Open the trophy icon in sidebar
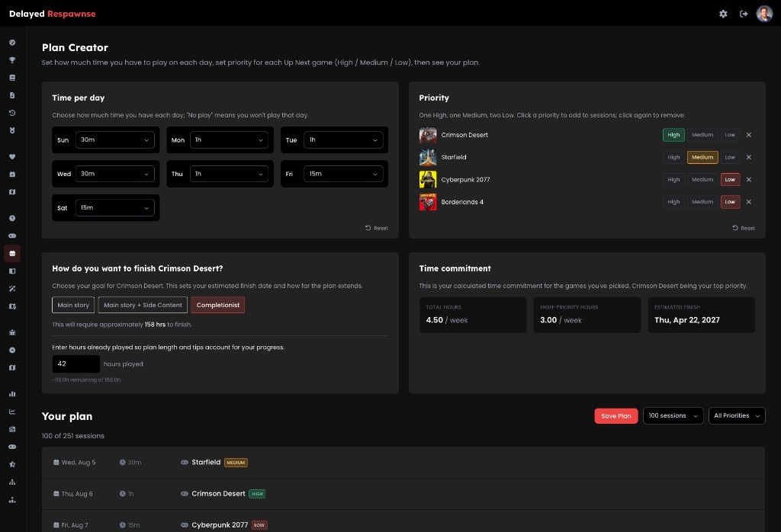Viewport: 781px width, 532px height. click(12, 60)
